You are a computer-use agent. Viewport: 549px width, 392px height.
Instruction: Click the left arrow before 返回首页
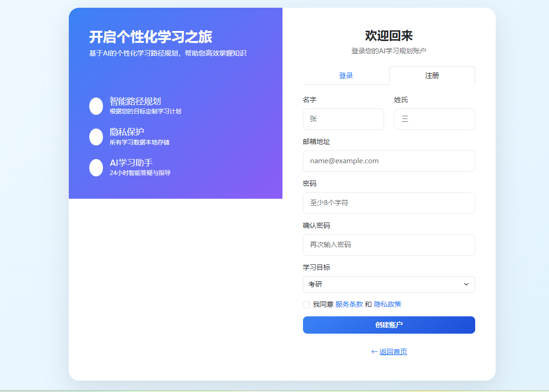(x=373, y=351)
